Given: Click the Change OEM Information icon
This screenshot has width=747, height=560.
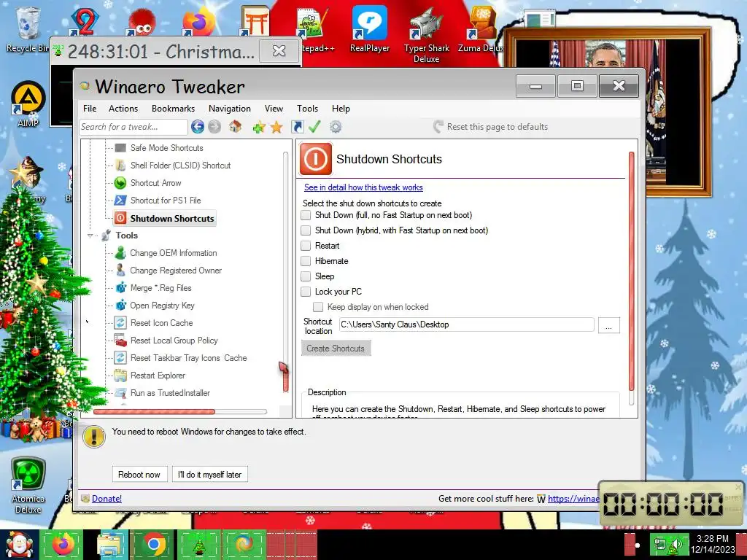Looking at the screenshot, I should pos(120,253).
